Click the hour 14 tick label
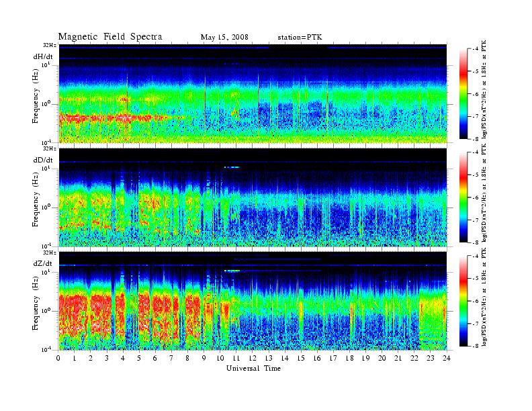This screenshot has width=532, height=411. tap(285, 358)
